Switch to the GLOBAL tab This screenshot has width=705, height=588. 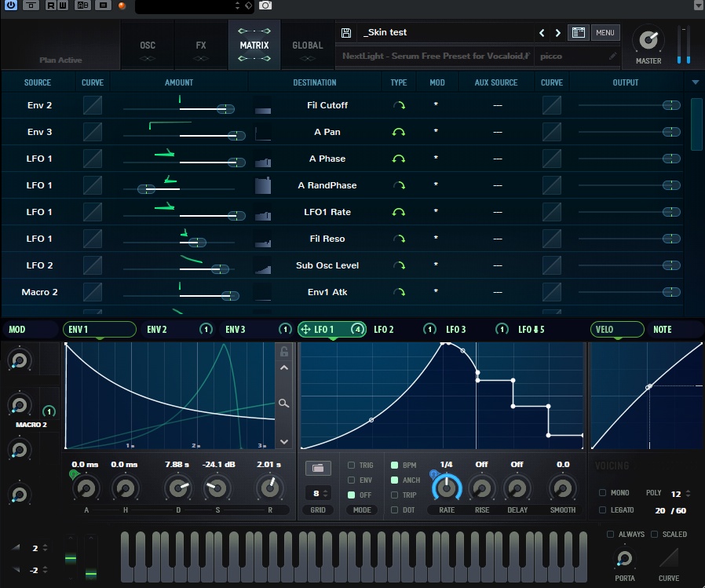coord(306,45)
